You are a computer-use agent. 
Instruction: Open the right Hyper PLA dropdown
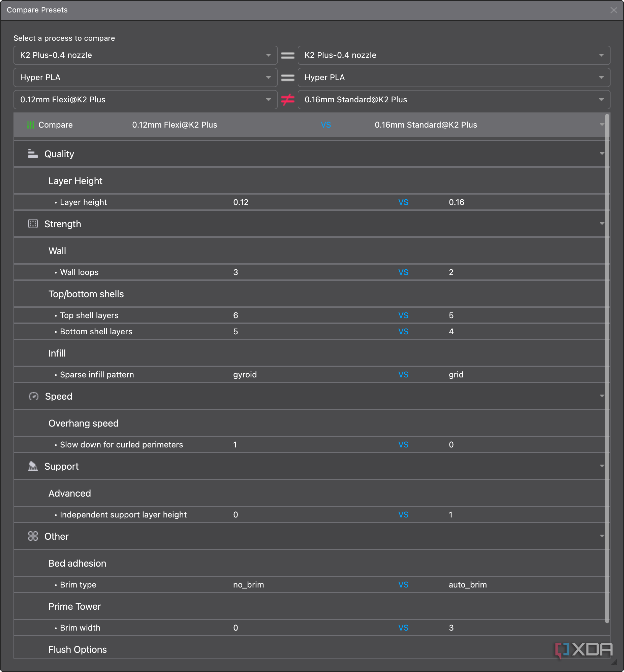[x=454, y=77]
